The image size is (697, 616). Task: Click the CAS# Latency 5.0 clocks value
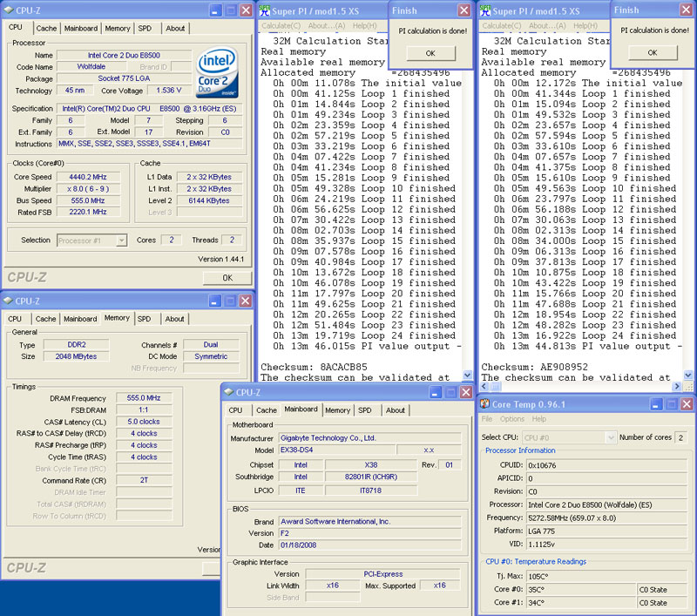click(x=144, y=422)
